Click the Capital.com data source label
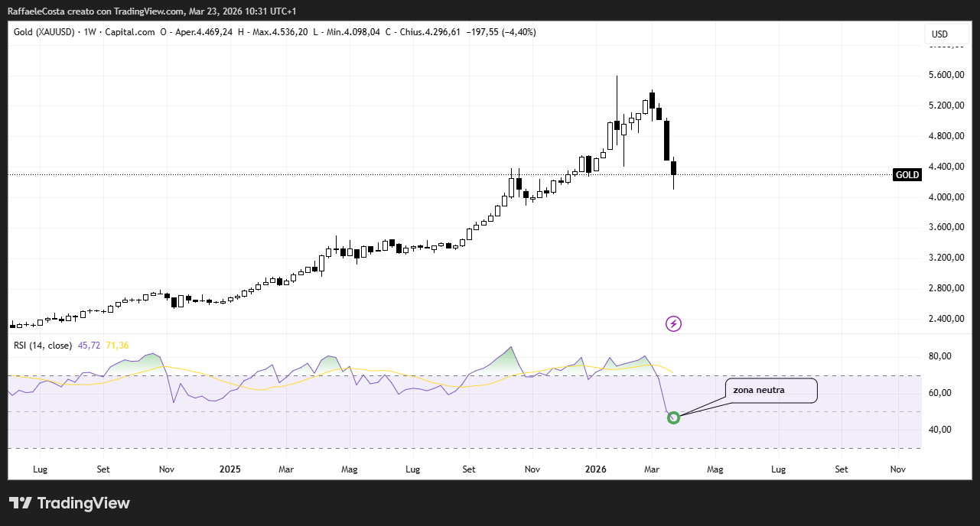 click(129, 32)
